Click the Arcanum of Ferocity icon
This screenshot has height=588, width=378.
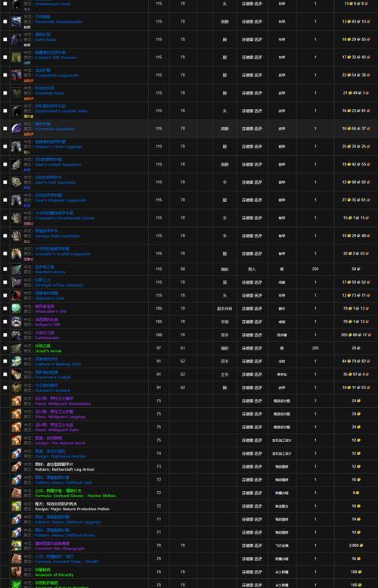16,571
